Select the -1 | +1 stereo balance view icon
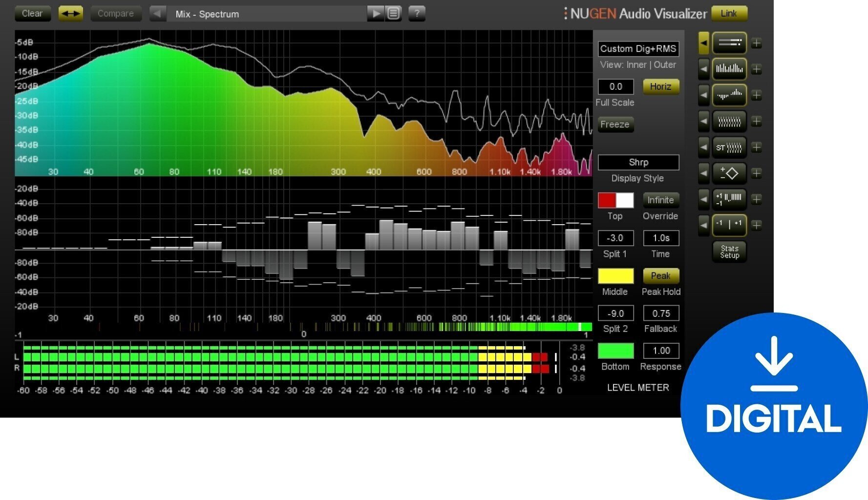This screenshot has width=868, height=500. 729,225
